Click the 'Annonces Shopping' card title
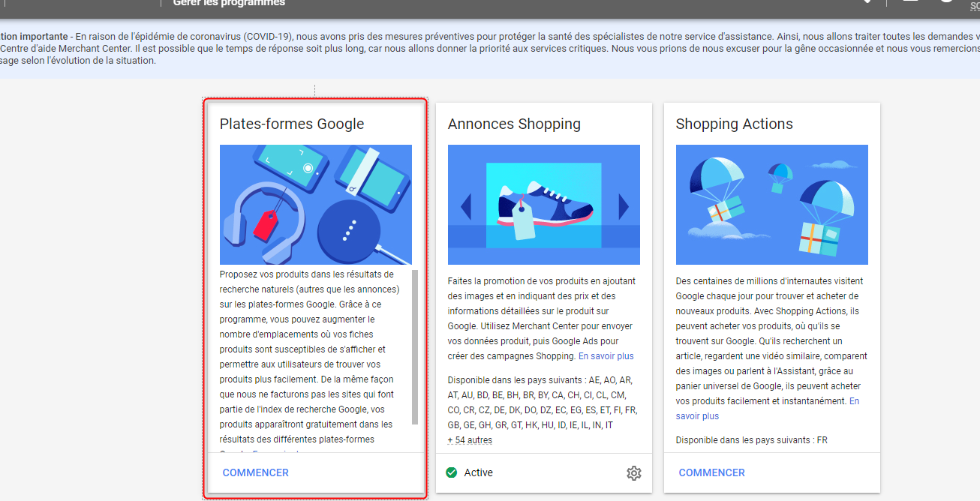The height and width of the screenshot is (501, 980). click(x=514, y=124)
